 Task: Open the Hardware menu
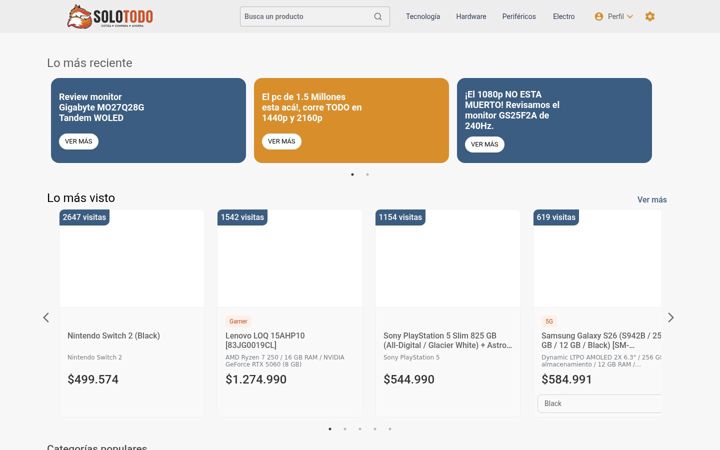point(471,17)
